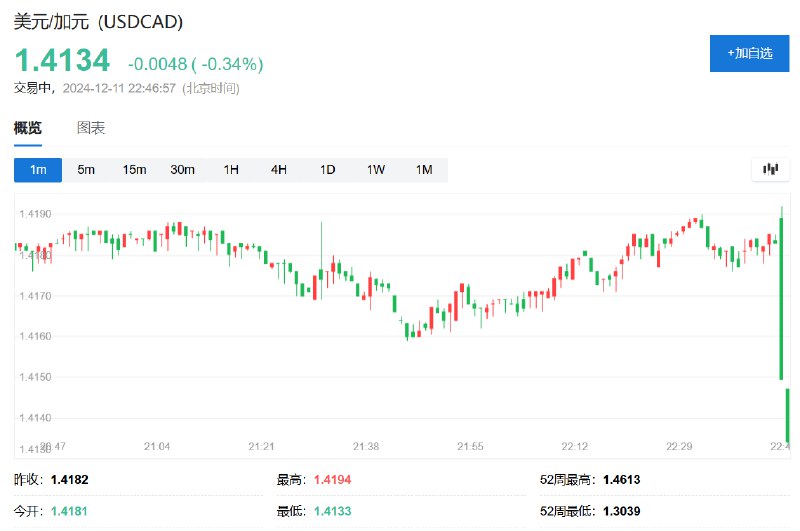Click the 21:55 time axis label
800x531 pixels.
pyautogui.click(x=470, y=446)
